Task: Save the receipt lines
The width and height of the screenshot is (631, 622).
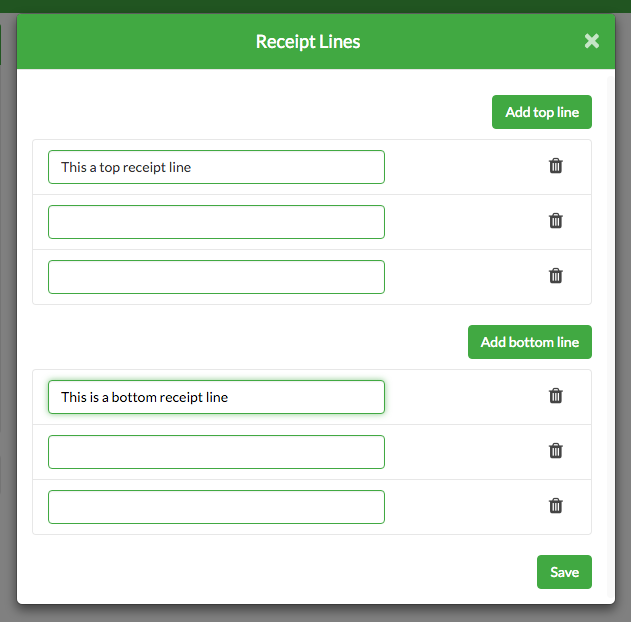Action: (564, 572)
